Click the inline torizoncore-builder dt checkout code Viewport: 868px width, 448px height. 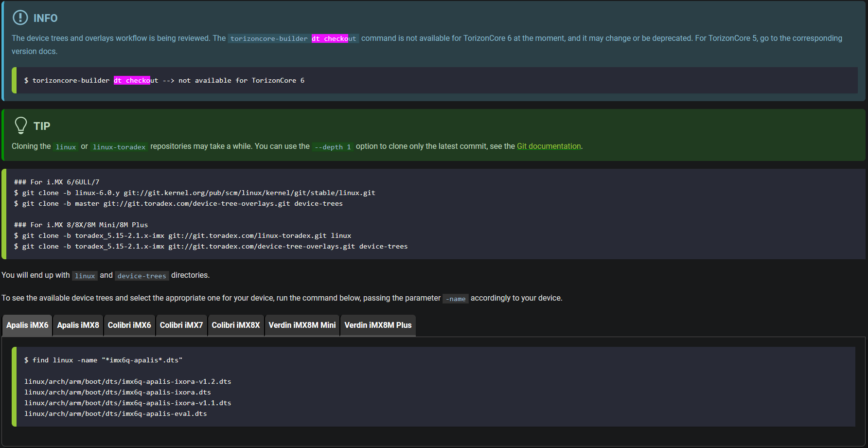[293, 38]
